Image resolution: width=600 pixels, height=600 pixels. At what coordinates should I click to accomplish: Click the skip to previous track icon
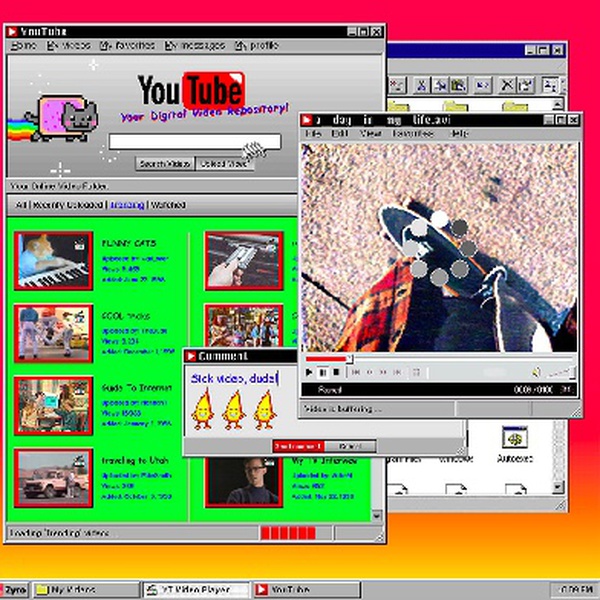(x=356, y=372)
